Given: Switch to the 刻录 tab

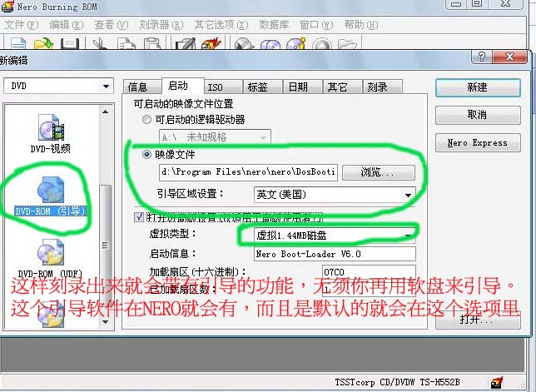Looking at the screenshot, I should [383, 87].
